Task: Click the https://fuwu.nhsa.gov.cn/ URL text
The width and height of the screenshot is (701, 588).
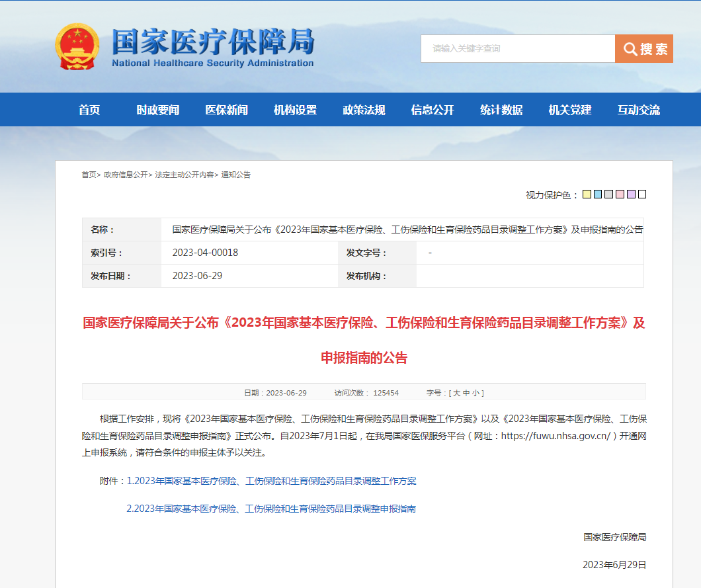Action: 556,436
